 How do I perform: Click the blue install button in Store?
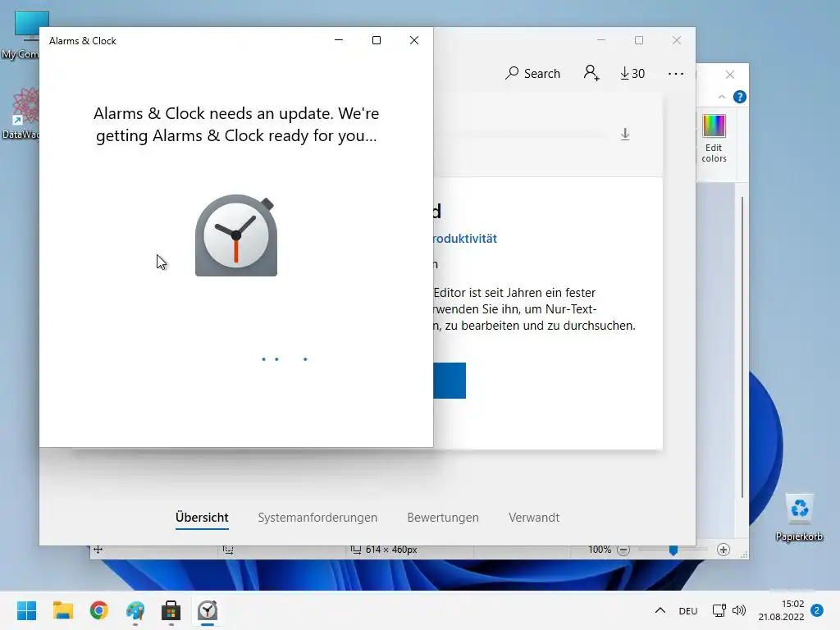pos(450,381)
